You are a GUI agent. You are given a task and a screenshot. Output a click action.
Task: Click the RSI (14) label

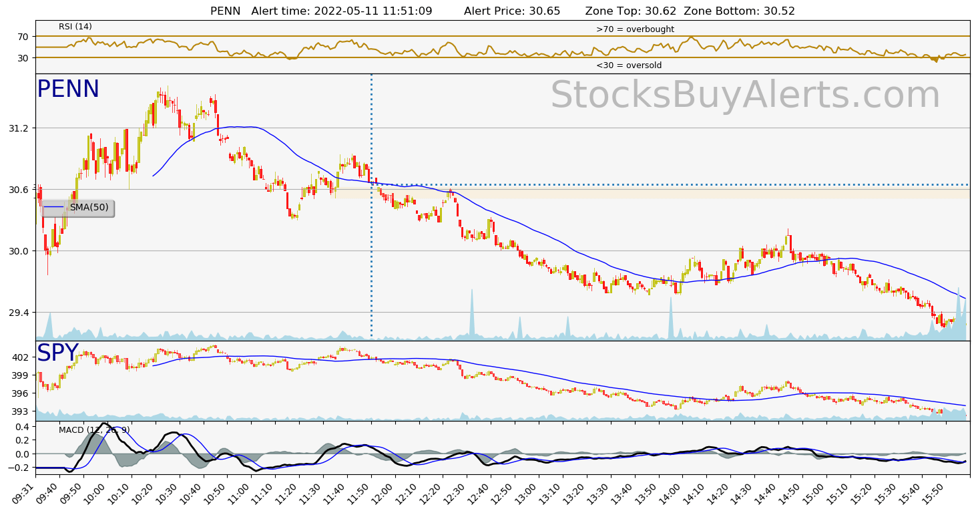pyautogui.click(x=75, y=27)
